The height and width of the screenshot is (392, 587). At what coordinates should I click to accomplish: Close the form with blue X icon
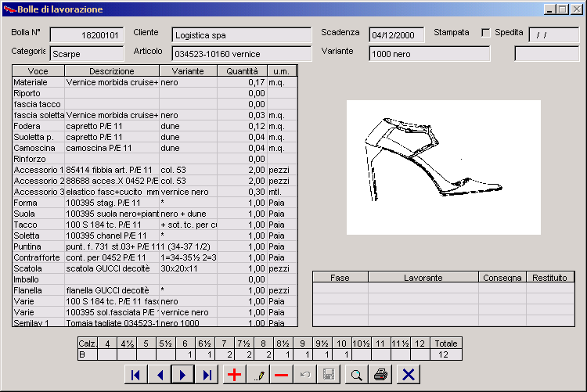pyautogui.click(x=409, y=375)
